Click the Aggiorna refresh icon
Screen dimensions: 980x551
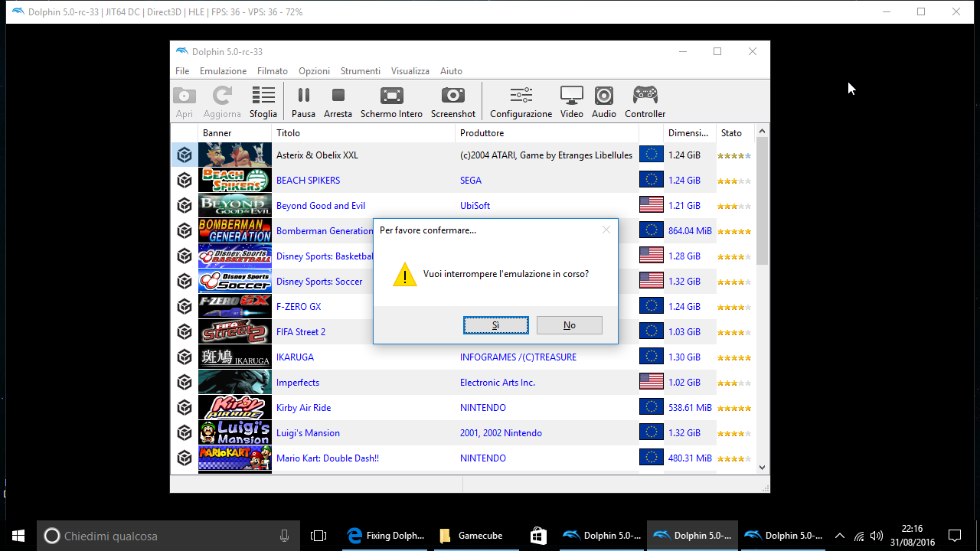[222, 96]
